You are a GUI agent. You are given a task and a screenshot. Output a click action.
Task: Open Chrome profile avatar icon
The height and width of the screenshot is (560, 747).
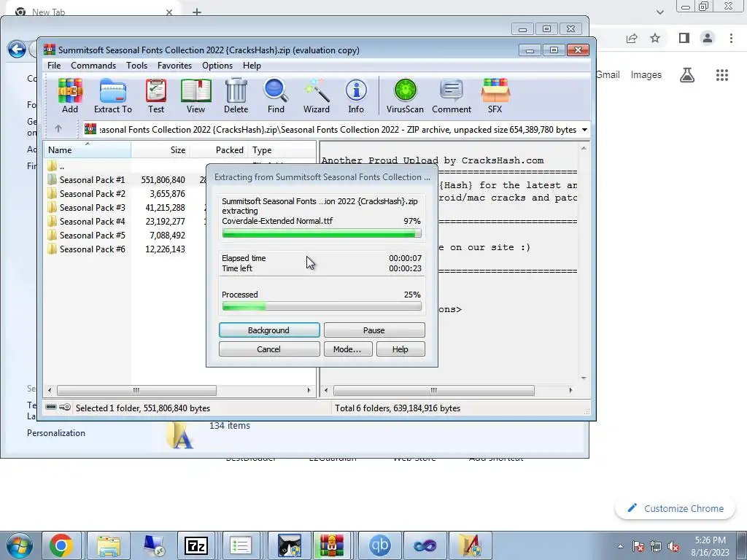(708, 38)
